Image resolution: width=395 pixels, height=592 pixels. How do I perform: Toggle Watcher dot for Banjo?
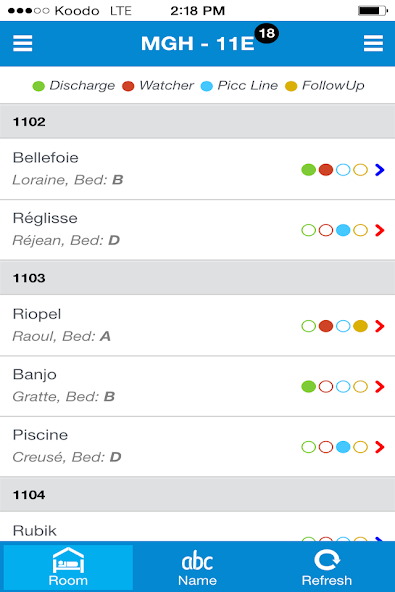[x=326, y=386]
